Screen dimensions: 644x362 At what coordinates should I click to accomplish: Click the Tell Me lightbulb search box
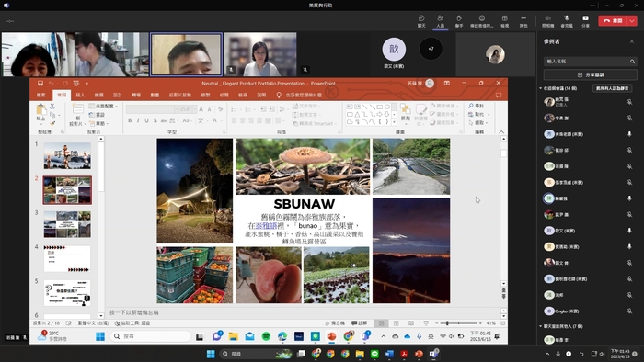click(299, 95)
